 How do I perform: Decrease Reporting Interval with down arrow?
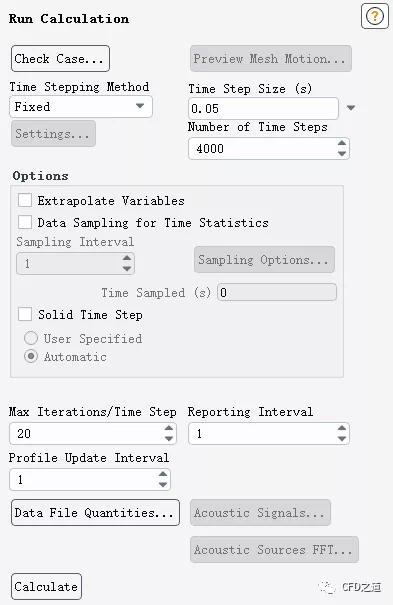(x=342, y=438)
